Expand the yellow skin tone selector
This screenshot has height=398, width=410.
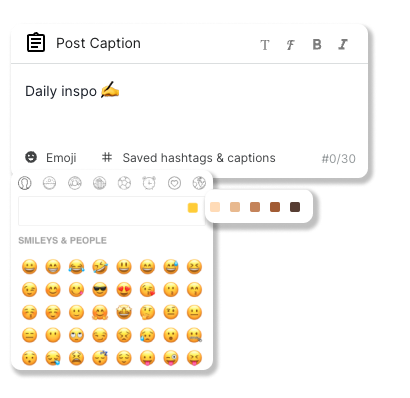pyautogui.click(x=193, y=208)
